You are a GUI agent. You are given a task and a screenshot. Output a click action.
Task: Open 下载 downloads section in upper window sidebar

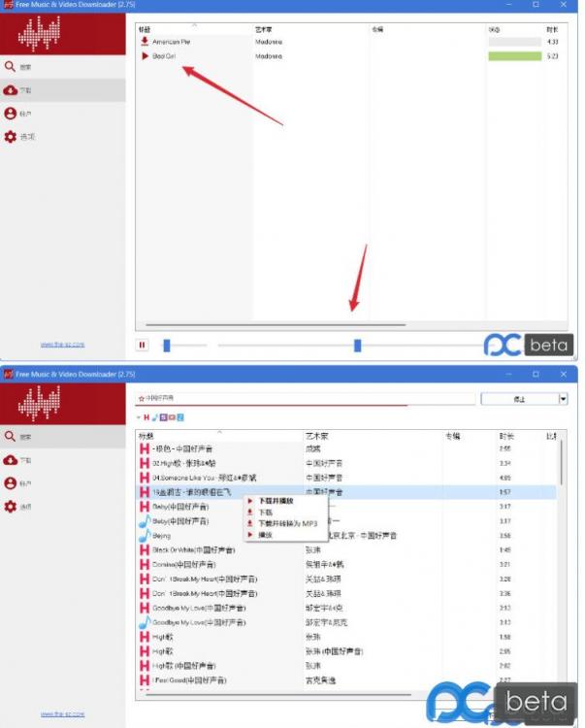click(x=26, y=90)
